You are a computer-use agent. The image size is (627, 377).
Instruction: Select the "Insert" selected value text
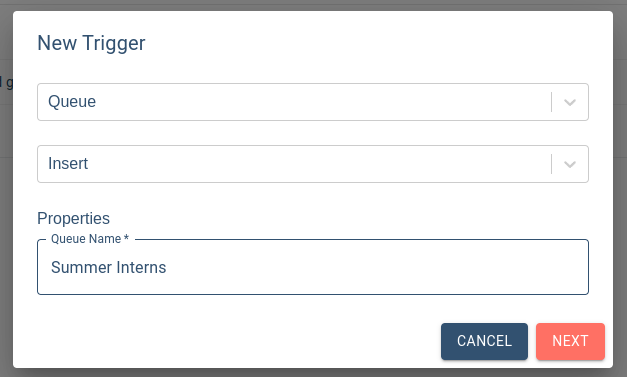tap(68, 164)
